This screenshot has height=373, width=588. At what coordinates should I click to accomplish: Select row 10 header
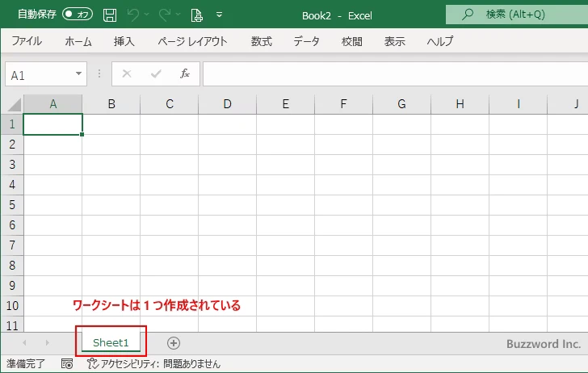coord(12,306)
